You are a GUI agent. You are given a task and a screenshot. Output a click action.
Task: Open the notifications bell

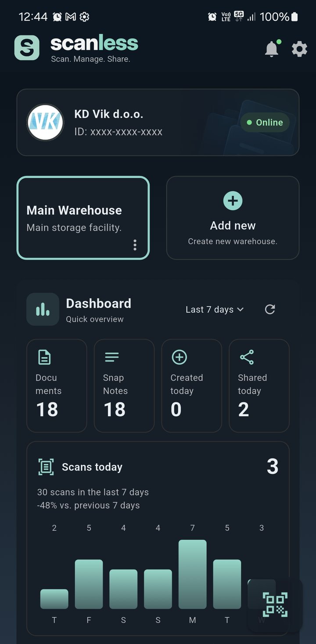272,49
